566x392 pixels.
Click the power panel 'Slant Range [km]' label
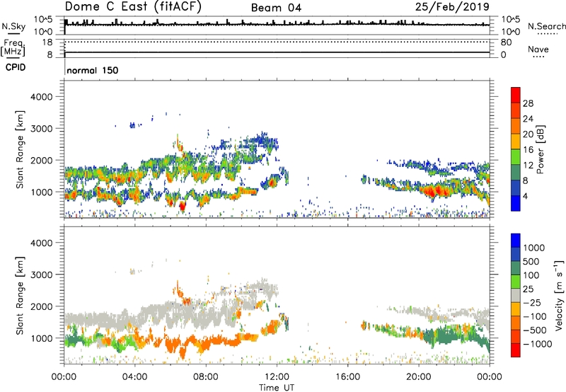(x=20, y=149)
